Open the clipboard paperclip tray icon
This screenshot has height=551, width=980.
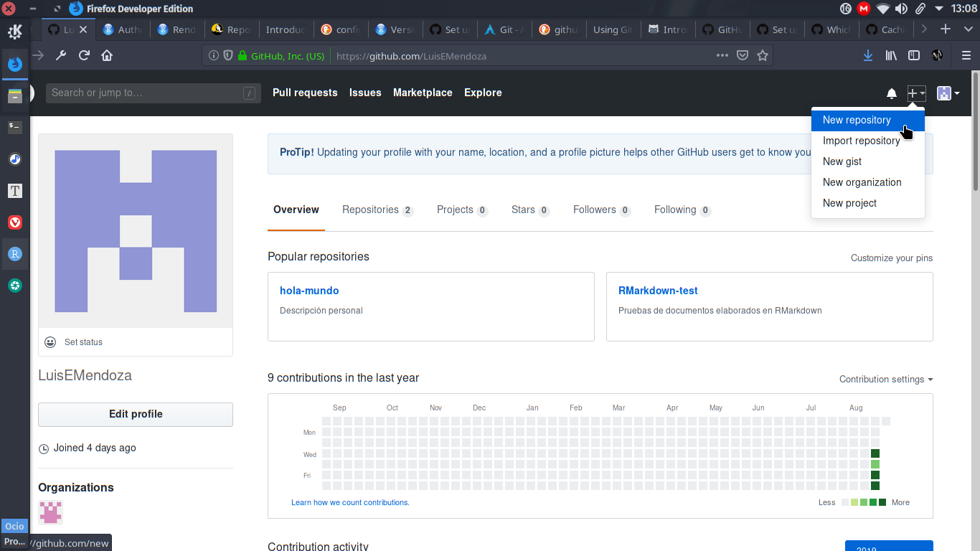coord(920,9)
